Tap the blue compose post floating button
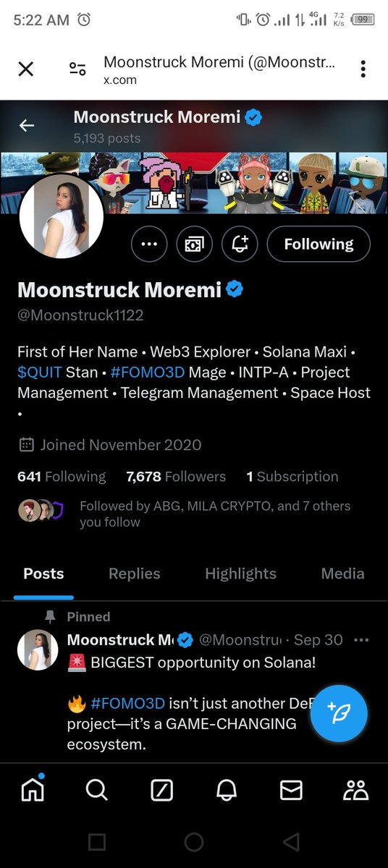Screen dimensions: 388x868 339,712
